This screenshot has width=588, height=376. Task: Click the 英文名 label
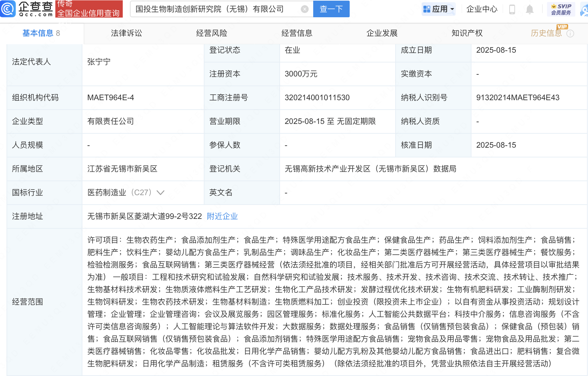click(221, 193)
